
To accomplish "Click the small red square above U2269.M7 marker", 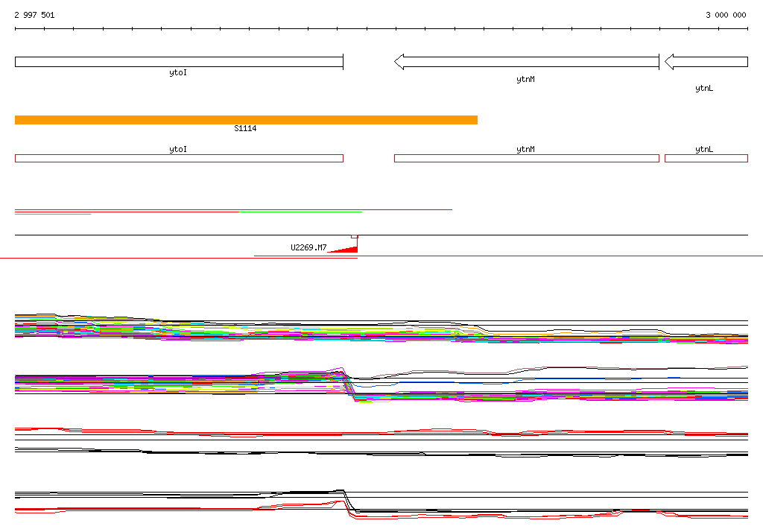I will (x=355, y=236).
